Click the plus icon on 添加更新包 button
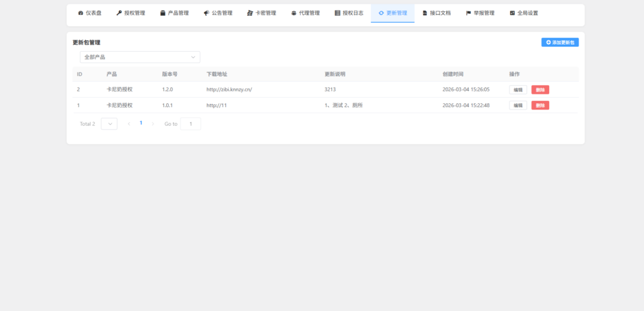The width and height of the screenshot is (644, 311). click(x=548, y=42)
